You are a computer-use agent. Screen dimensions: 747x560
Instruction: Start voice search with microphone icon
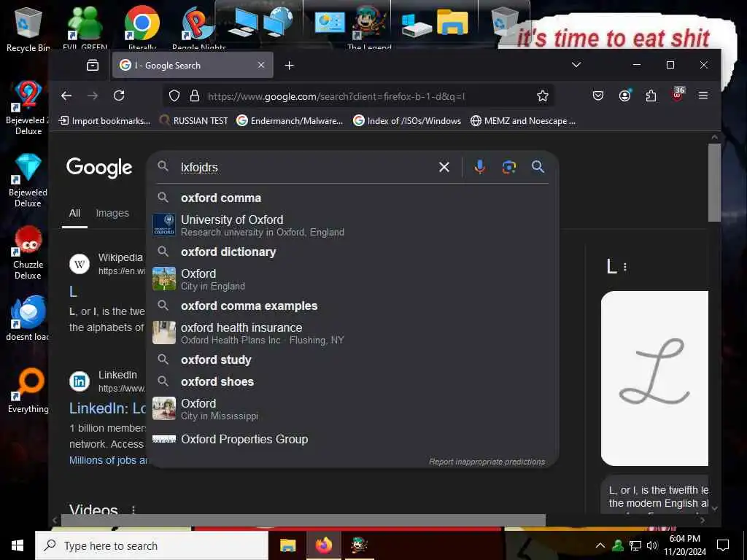480,167
